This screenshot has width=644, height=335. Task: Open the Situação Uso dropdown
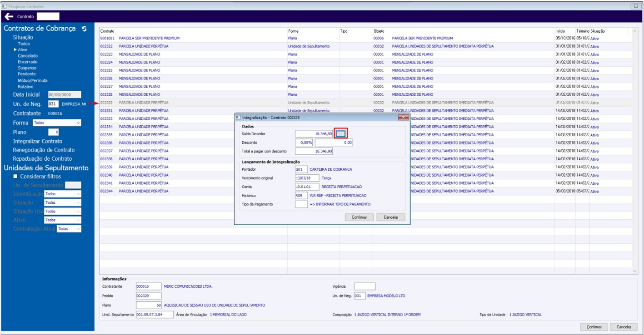tap(63, 211)
